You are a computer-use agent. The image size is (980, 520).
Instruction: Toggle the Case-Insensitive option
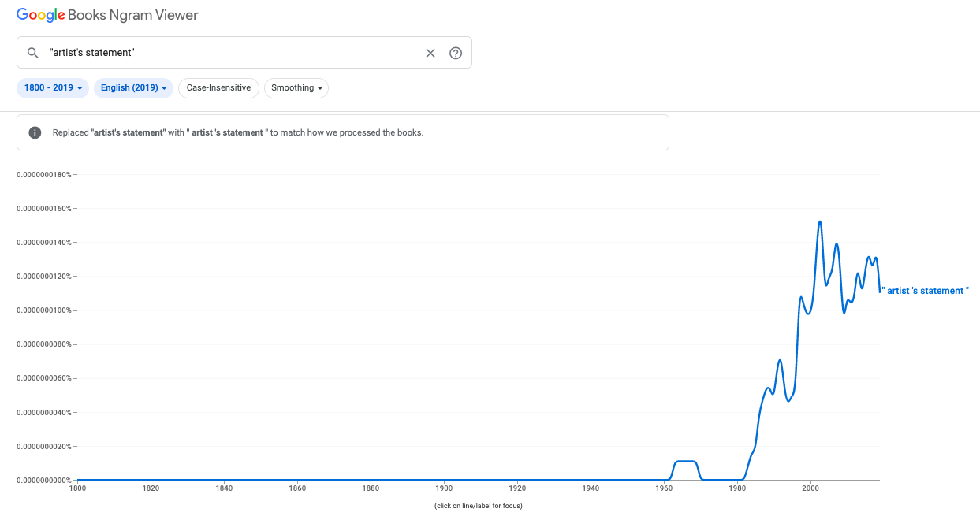[218, 87]
